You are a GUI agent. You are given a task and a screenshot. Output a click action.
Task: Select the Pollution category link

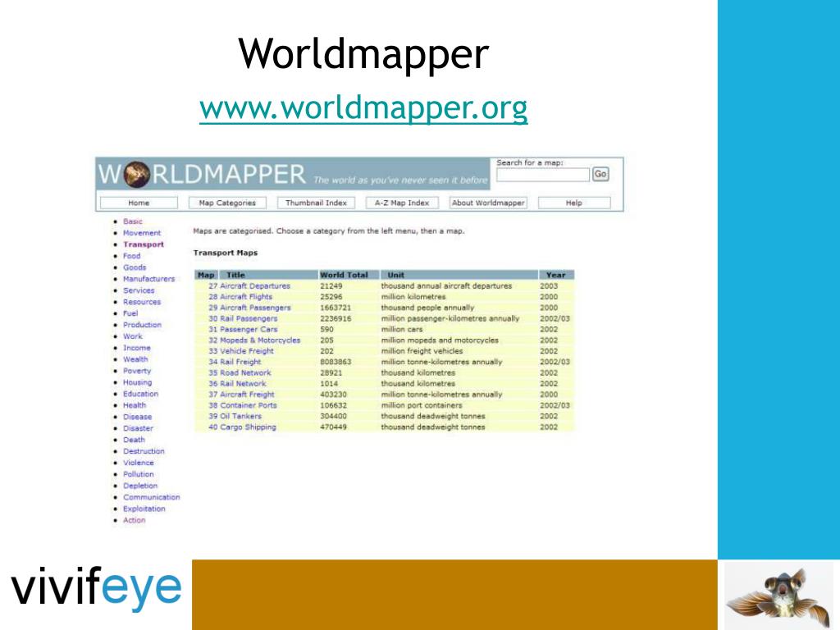(x=139, y=474)
